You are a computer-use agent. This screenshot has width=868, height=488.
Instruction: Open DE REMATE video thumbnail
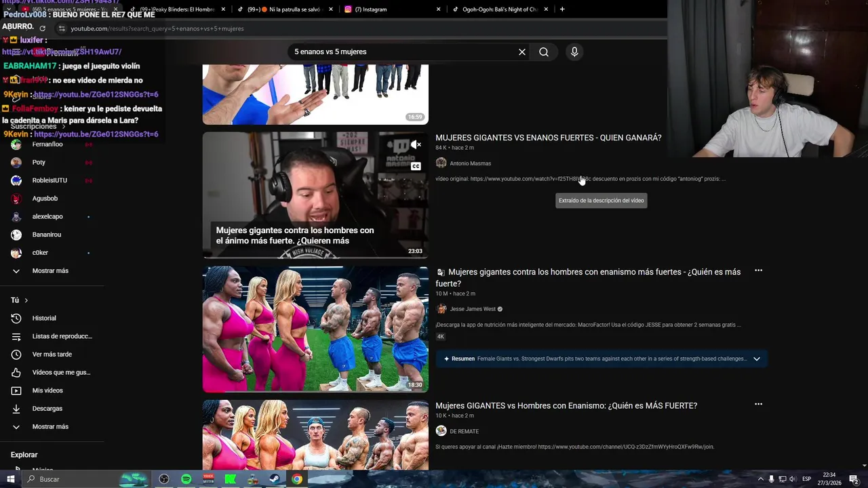point(315,434)
